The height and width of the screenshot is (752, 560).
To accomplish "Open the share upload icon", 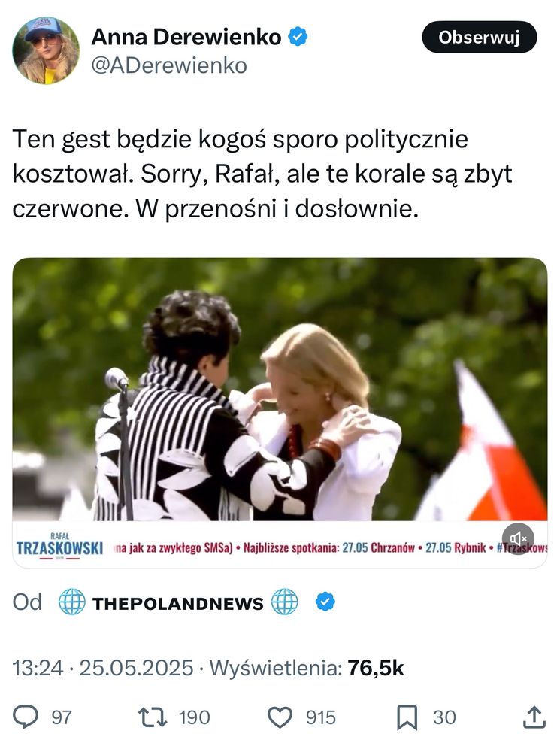I will click(534, 717).
